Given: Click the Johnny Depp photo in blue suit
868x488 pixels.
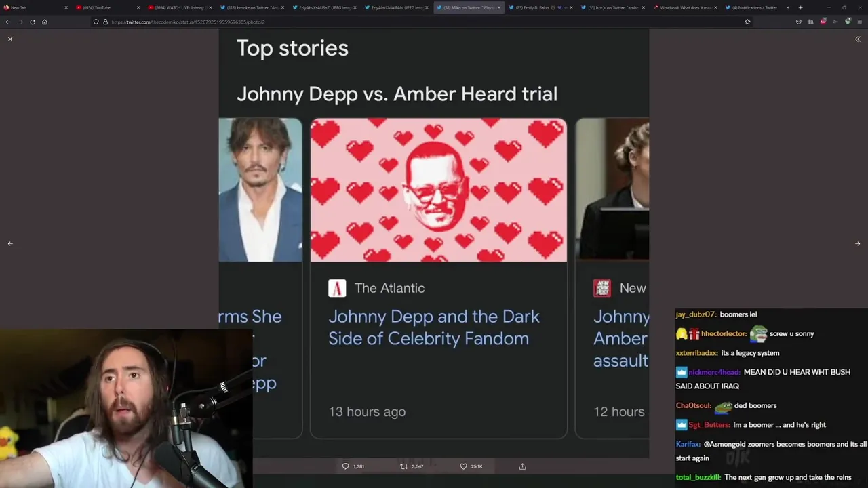Looking at the screenshot, I should click(260, 190).
